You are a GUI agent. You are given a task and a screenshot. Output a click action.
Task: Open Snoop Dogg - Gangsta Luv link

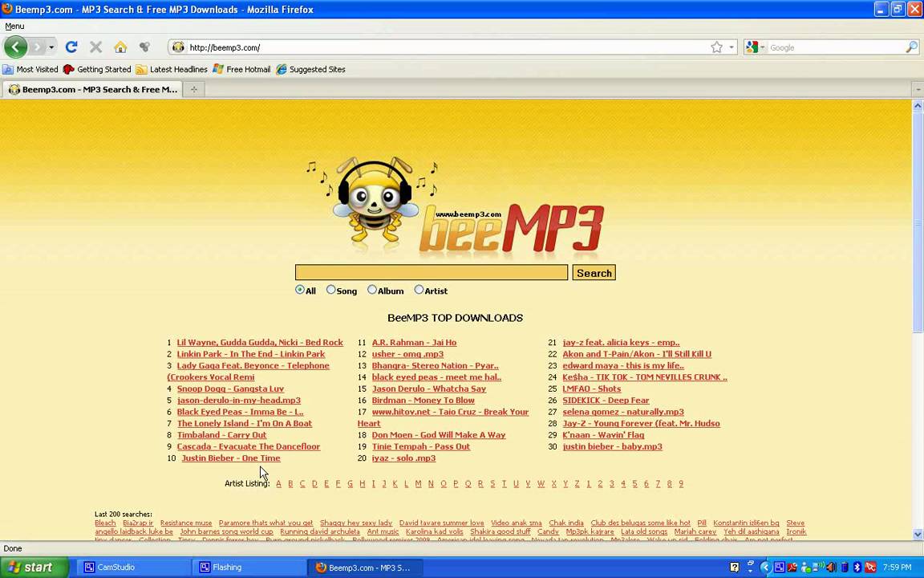230,389
